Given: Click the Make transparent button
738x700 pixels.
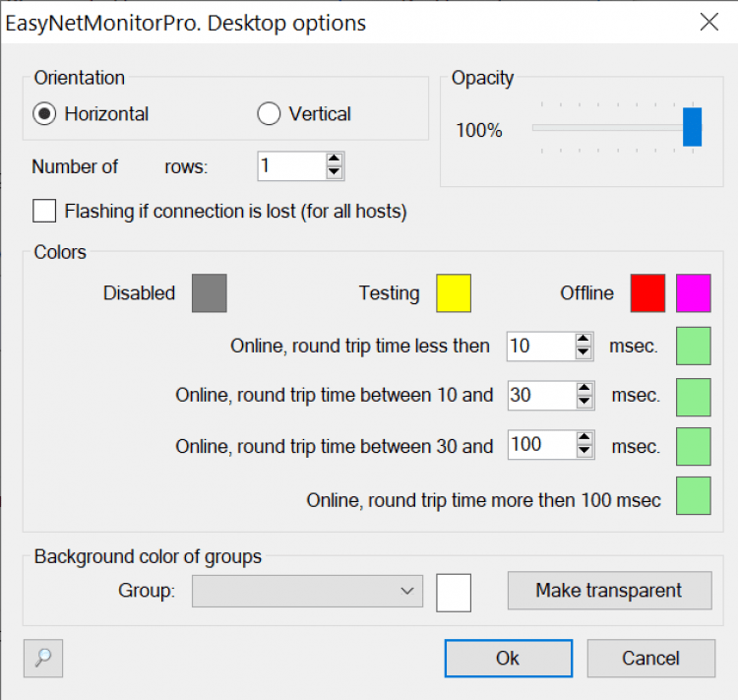Looking at the screenshot, I should point(608,591).
